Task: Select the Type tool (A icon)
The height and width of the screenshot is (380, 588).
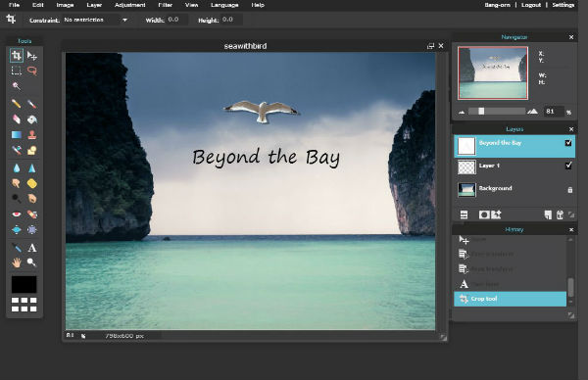Action: pos(32,248)
